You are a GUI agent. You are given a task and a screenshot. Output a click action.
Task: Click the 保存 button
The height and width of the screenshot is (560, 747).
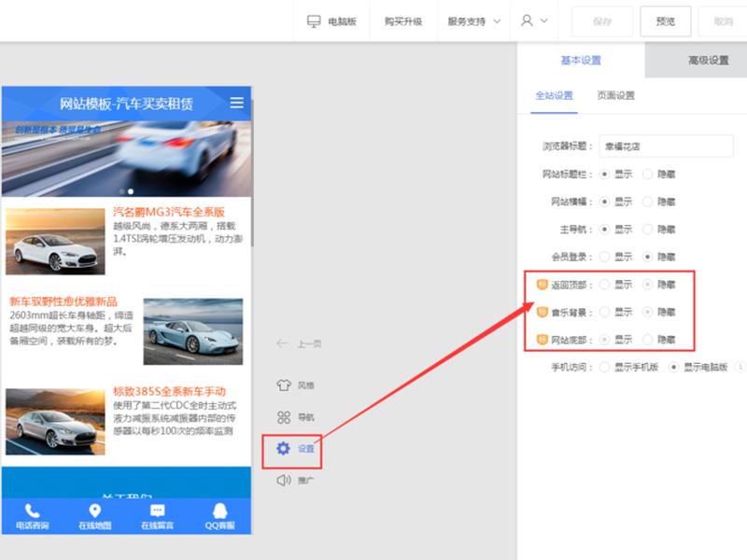point(602,21)
